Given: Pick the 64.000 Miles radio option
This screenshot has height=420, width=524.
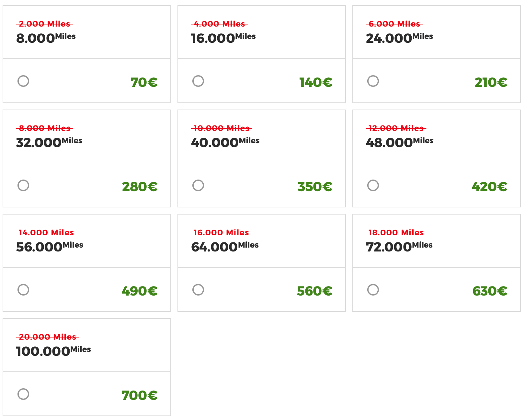Looking at the screenshot, I should [x=198, y=290].
